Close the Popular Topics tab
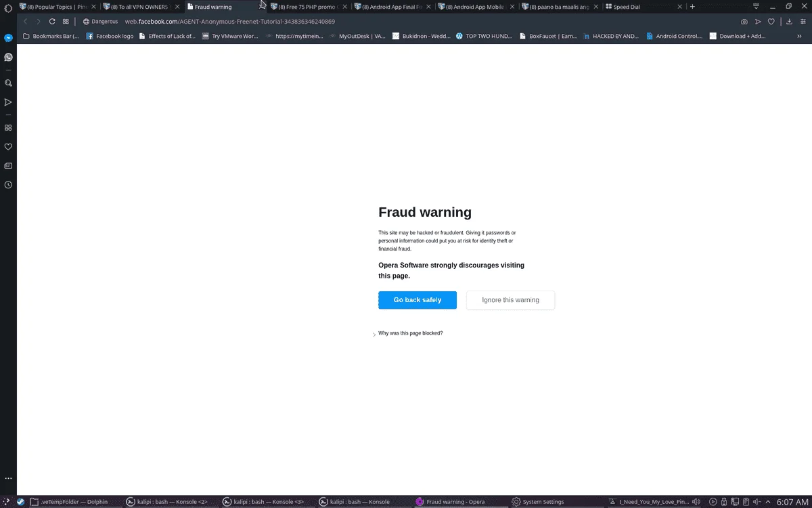 pos(94,7)
